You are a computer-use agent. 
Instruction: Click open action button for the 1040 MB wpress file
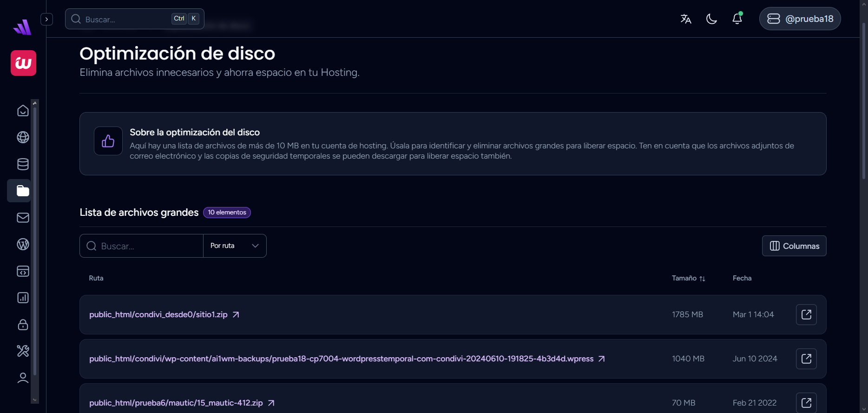coord(806,359)
